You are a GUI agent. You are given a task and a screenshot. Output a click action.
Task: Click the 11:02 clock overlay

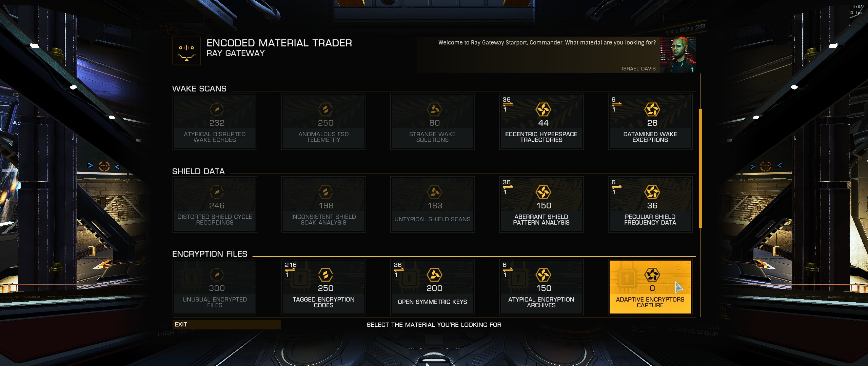pos(856,7)
